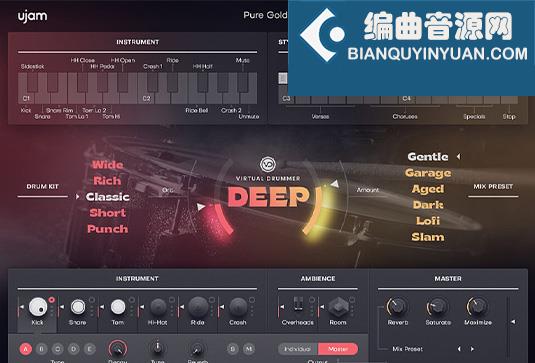This screenshot has height=363, width=535.
Task: Choose the Short drum kit
Action: 108,213
